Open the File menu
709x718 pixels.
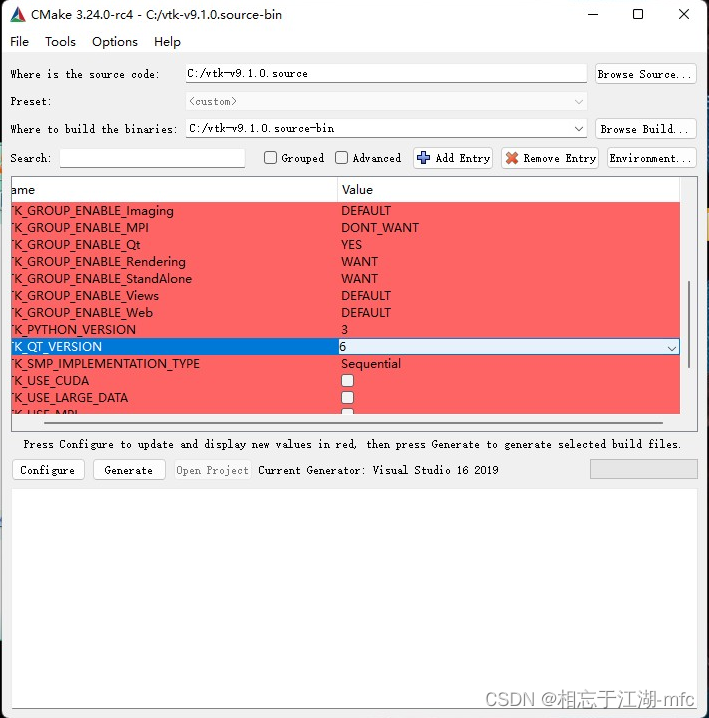click(19, 42)
